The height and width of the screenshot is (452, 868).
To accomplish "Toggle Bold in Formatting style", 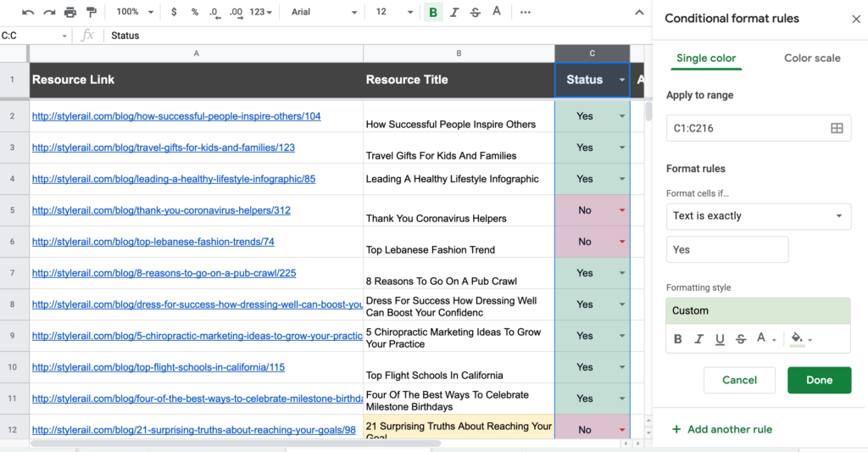I will tap(677, 339).
